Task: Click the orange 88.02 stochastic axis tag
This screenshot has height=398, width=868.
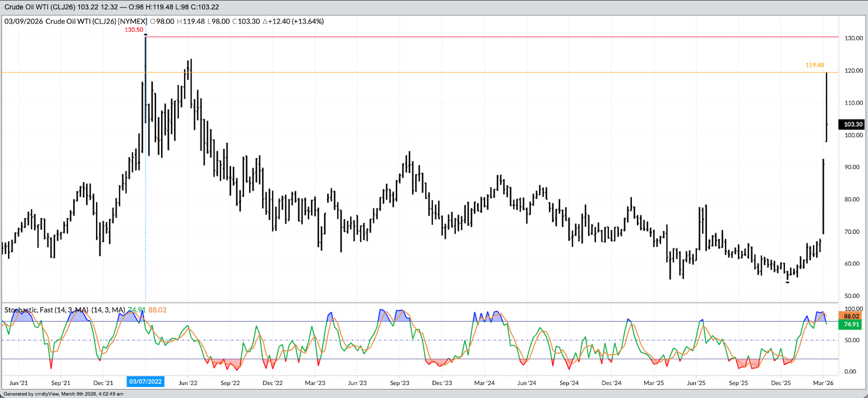Action: coord(851,316)
